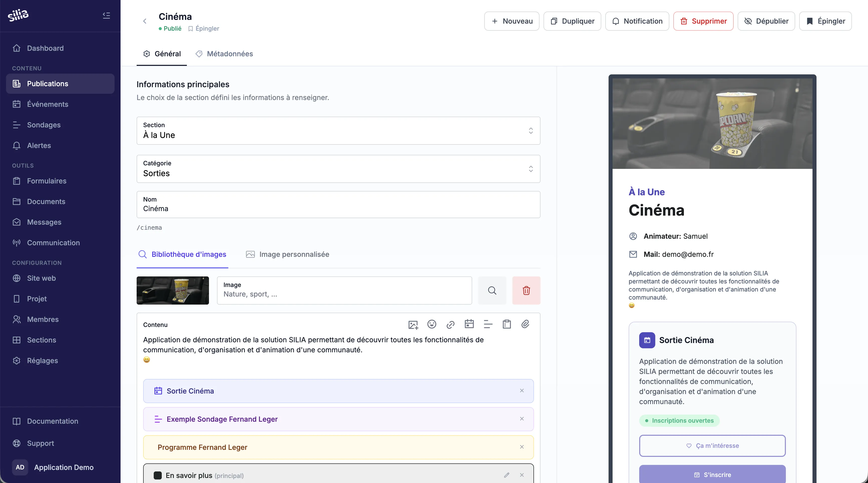Insert a sondage from the content toolbar
The image size is (868, 483).
coord(488,324)
